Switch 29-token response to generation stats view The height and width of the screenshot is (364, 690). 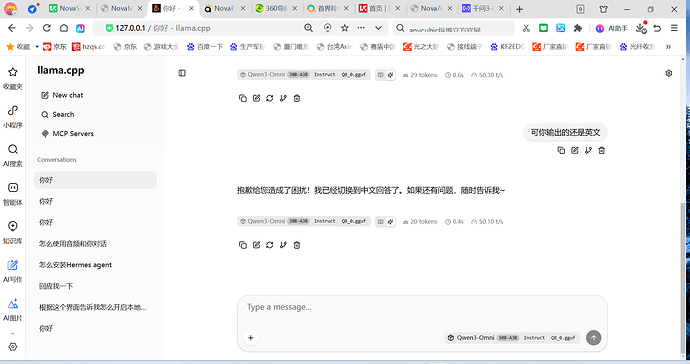390,75
